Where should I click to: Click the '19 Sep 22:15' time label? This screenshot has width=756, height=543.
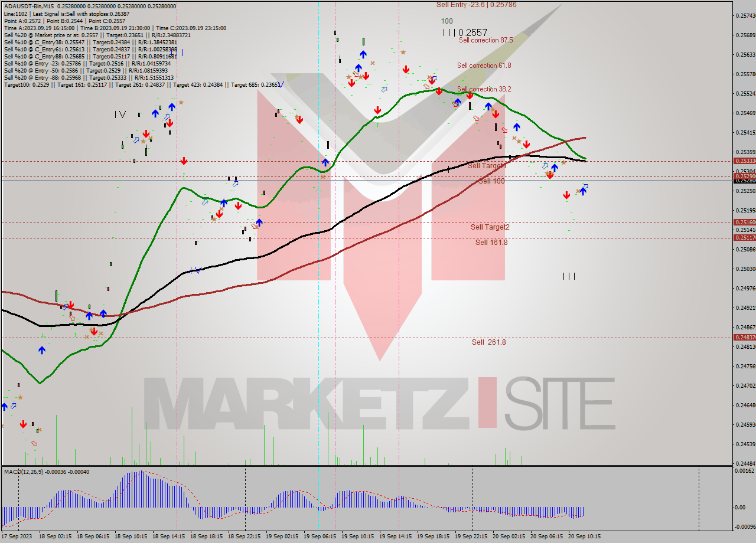point(471,537)
